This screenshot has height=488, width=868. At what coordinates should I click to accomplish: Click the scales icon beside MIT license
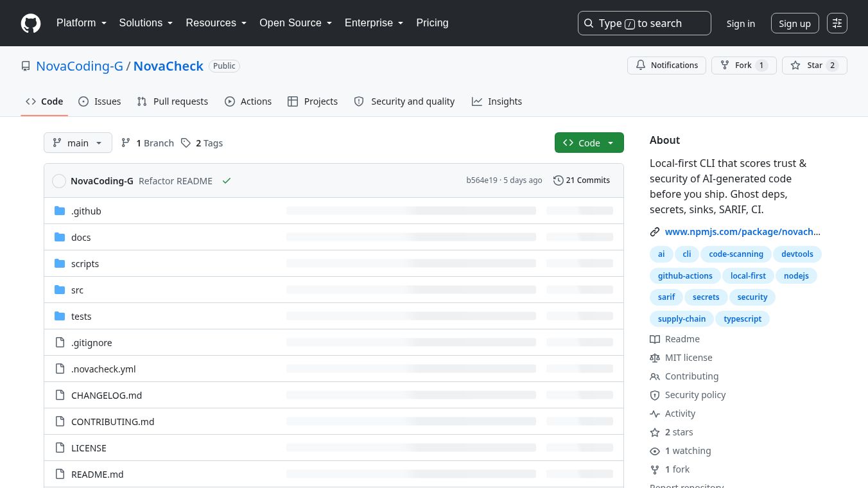point(655,358)
